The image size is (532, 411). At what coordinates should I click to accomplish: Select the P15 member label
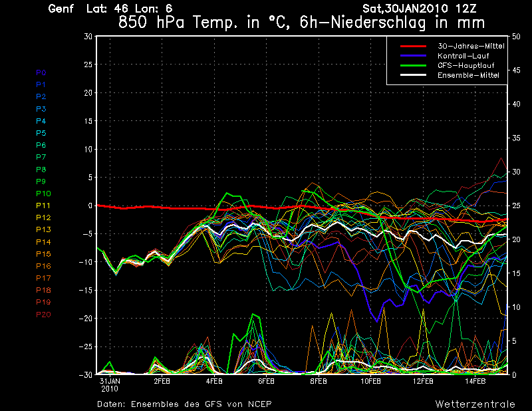point(43,254)
